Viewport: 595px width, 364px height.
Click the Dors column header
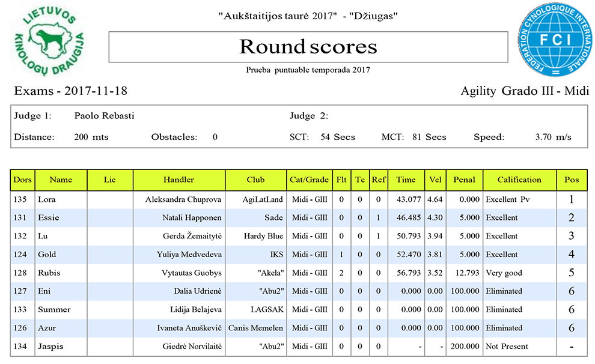click(x=23, y=180)
